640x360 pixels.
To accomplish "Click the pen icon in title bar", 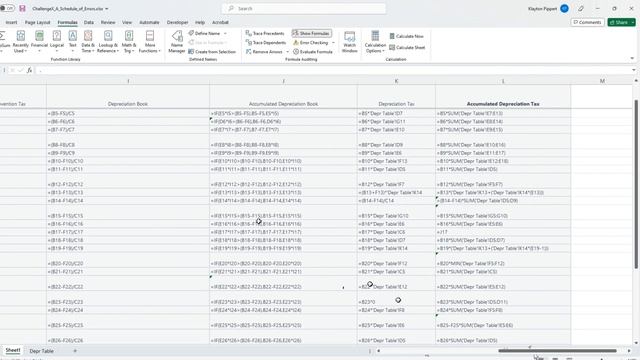I will click(581, 9).
